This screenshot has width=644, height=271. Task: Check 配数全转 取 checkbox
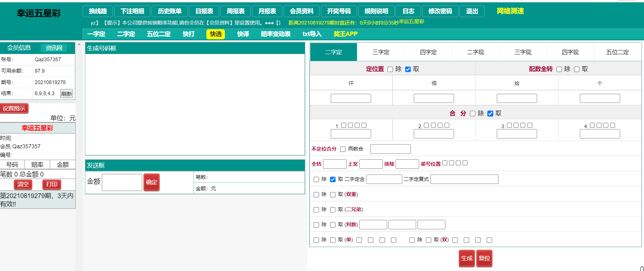(577, 69)
